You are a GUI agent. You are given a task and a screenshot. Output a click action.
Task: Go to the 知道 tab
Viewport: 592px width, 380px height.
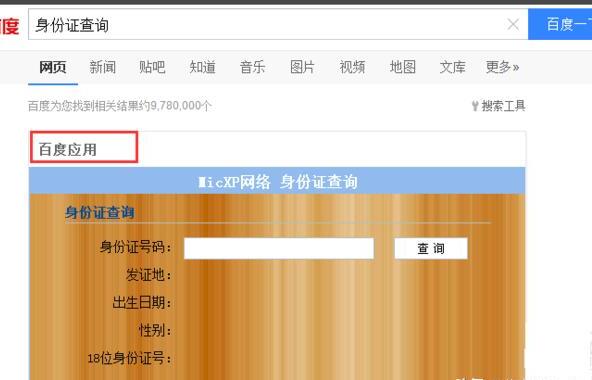tap(202, 68)
